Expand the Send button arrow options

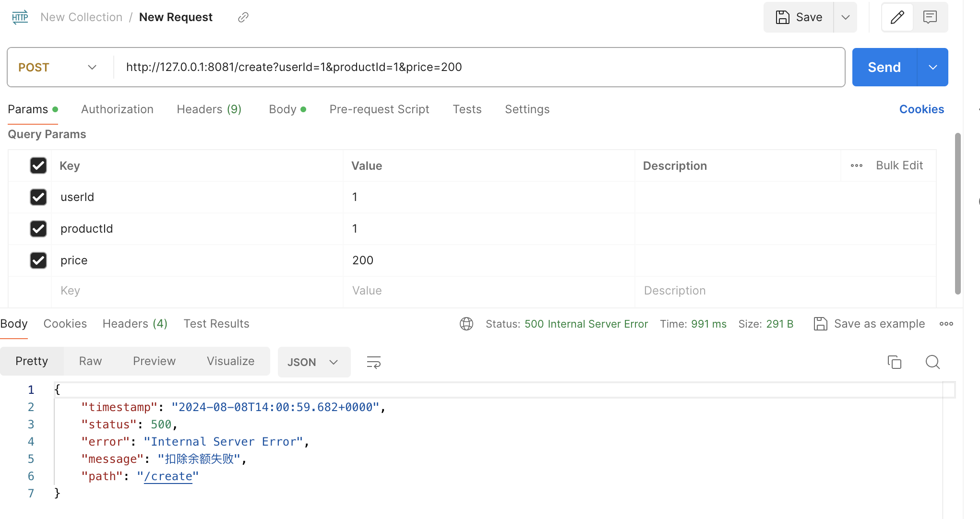pos(932,67)
